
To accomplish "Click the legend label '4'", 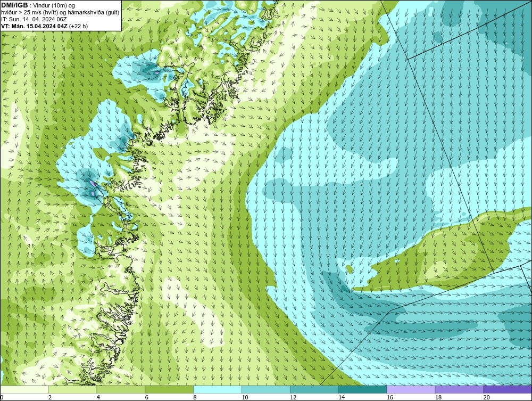I will [x=98, y=397].
